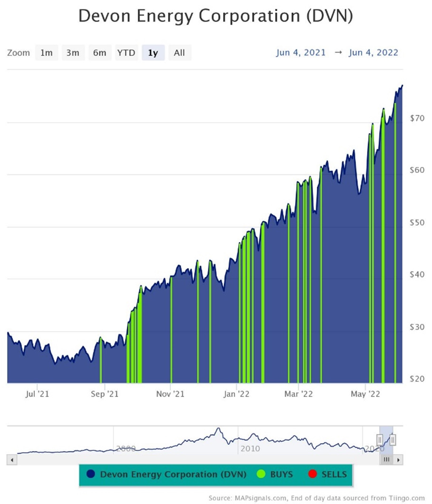Click the navigator scrollbar thumb grip

(386, 460)
